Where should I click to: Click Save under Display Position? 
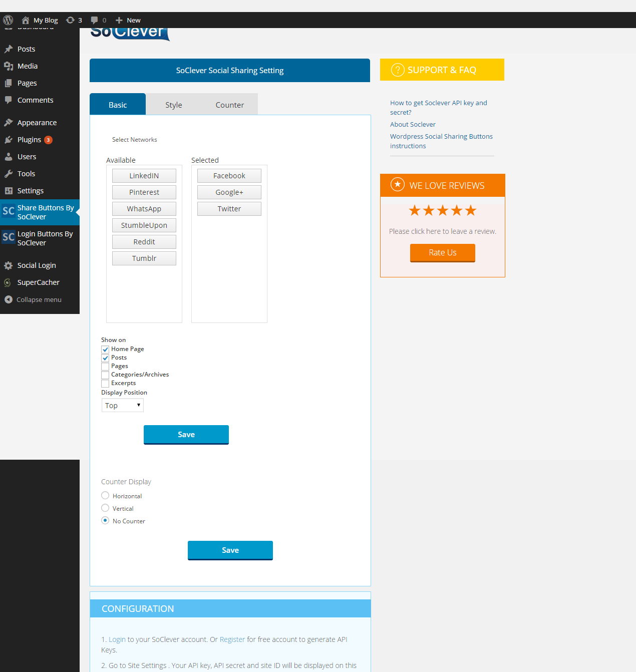[x=186, y=435]
